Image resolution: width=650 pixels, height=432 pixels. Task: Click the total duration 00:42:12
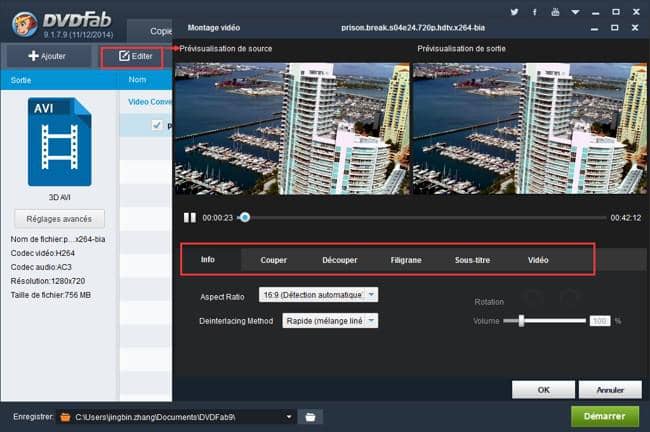pos(626,218)
